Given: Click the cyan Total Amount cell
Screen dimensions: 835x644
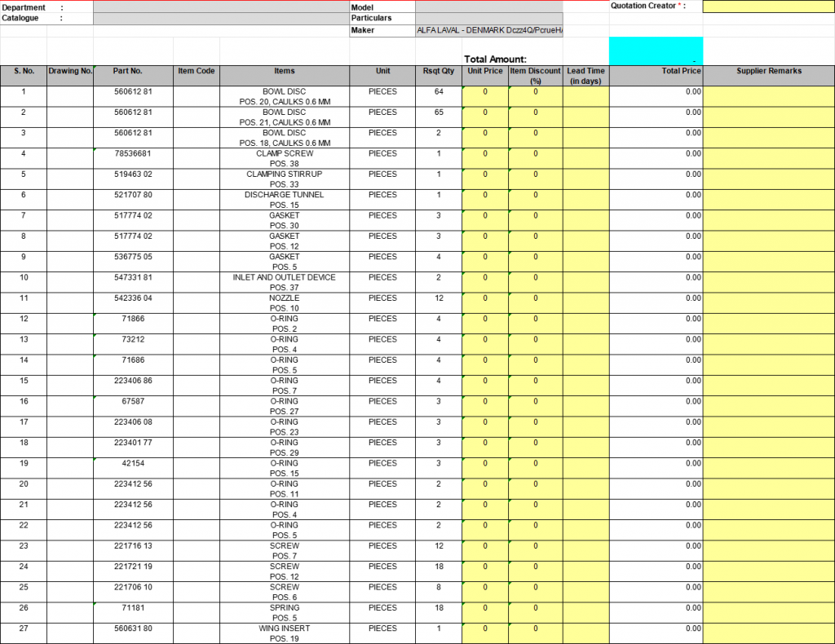Looking at the screenshot, I should [x=656, y=51].
